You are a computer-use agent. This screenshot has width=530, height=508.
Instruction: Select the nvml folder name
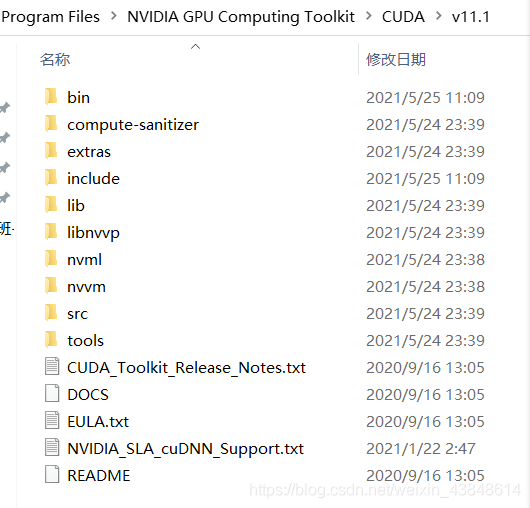click(85, 260)
